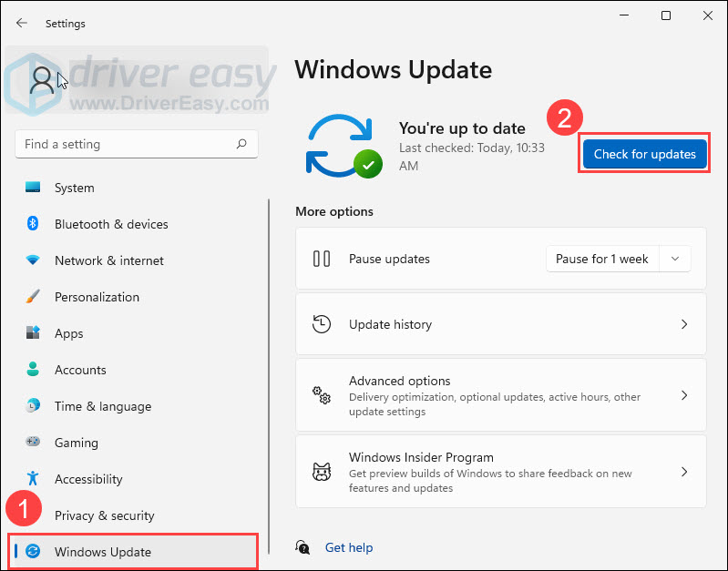
Task: Expand Update history with its chevron
Action: click(x=684, y=324)
